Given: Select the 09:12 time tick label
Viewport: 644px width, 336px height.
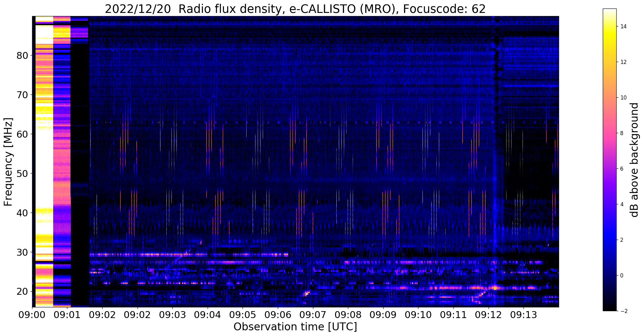Looking at the screenshot, I should [488, 315].
